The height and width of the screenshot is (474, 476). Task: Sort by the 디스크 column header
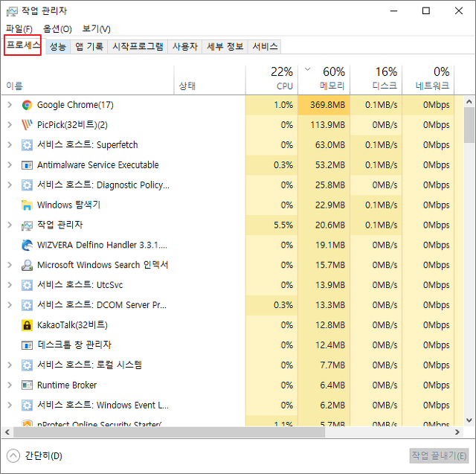click(x=376, y=80)
